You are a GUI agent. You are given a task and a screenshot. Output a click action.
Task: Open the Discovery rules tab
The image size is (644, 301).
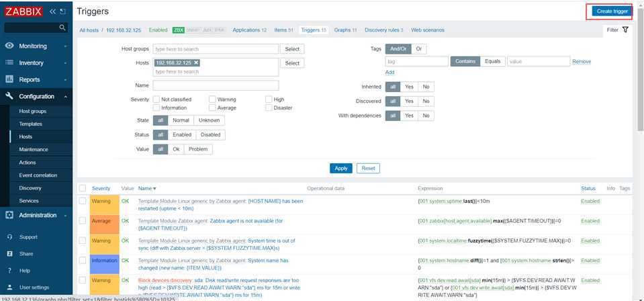(383, 30)
